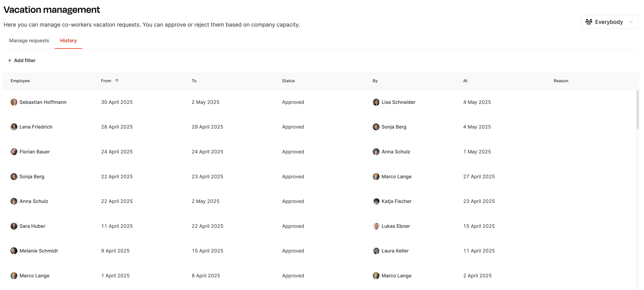Click Marco Lange's avatar in Sonja Berg's row

pos(376,177)
